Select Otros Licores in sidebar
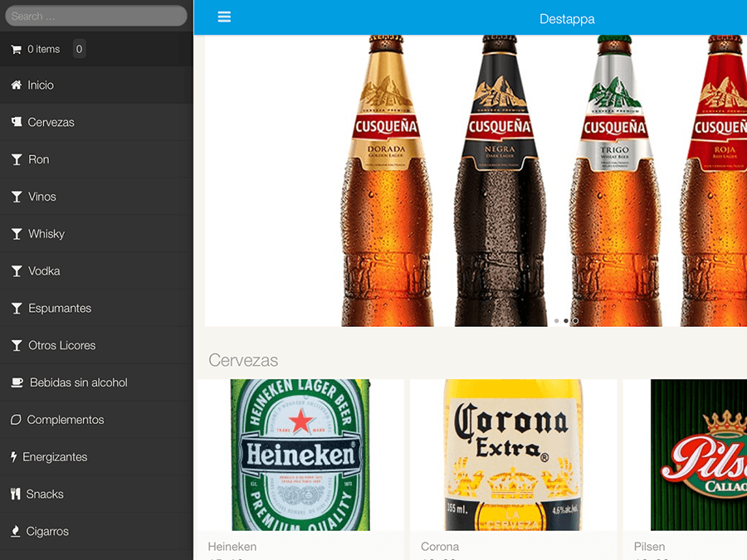 click(97, 345)
